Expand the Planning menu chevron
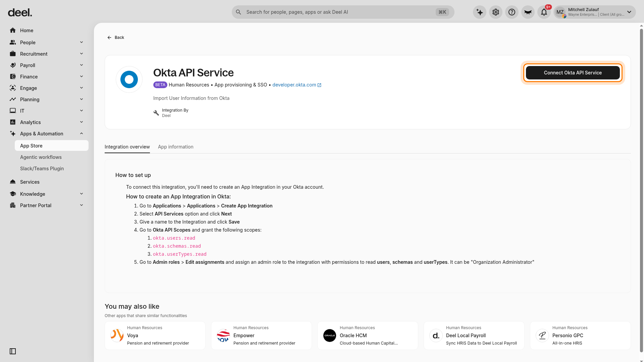This screenshot has height=362, width=644. pyautogui.click(x=82, y=99)
